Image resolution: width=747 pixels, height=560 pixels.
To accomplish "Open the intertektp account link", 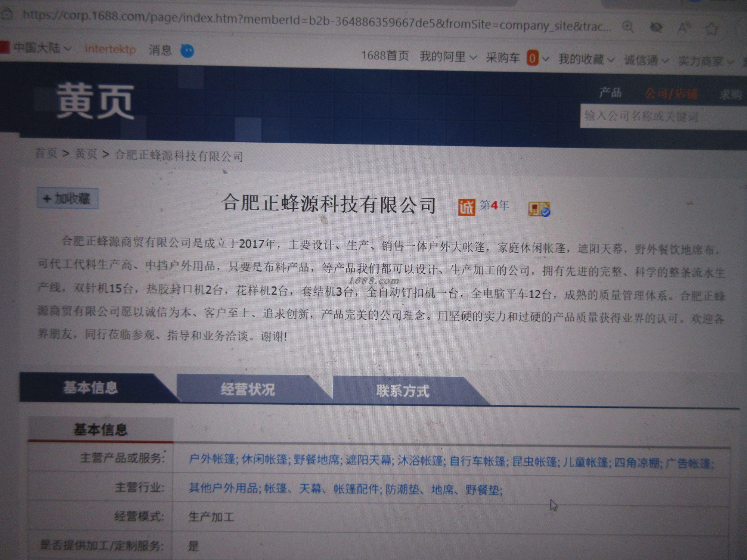I will 110,49.
